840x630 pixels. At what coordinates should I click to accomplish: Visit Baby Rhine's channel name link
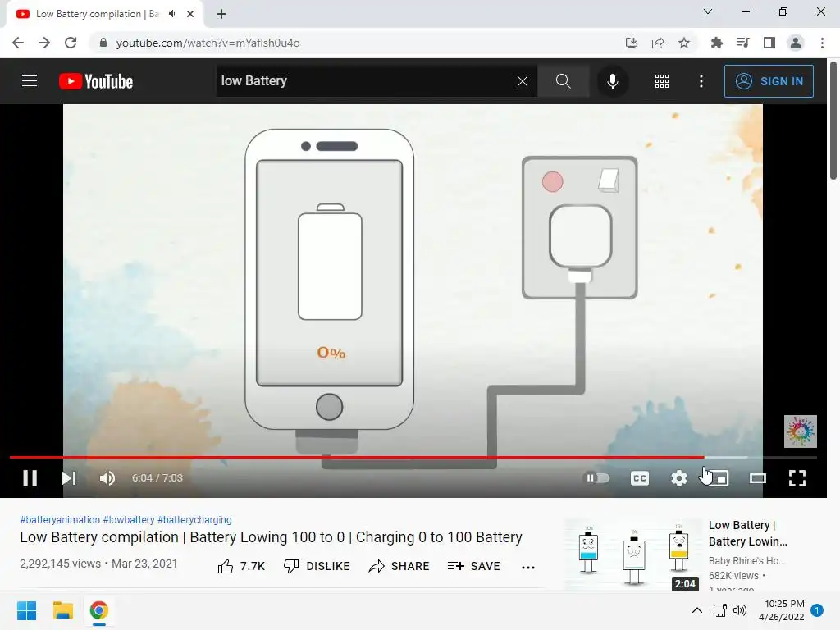746,561
